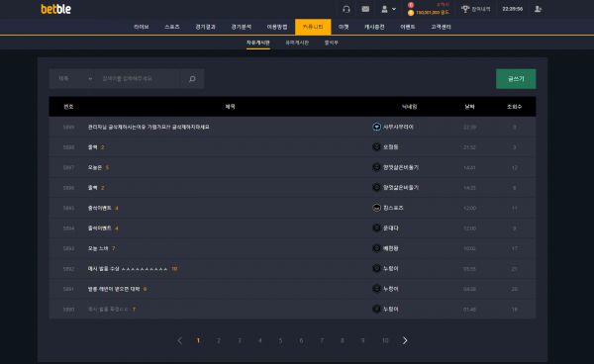Click the author avatar in the 10:02 row
Screen dimensions: 594x364
pos(376,248)
